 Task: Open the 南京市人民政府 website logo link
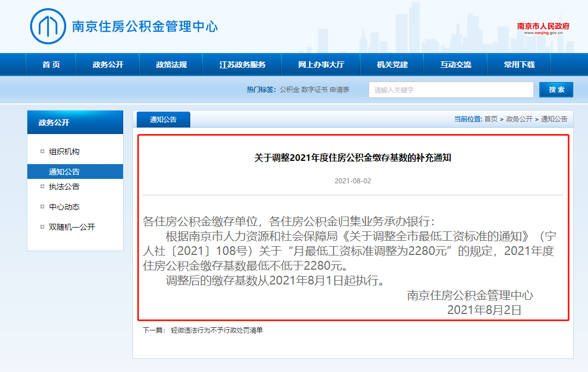click(x=543, y=28)
